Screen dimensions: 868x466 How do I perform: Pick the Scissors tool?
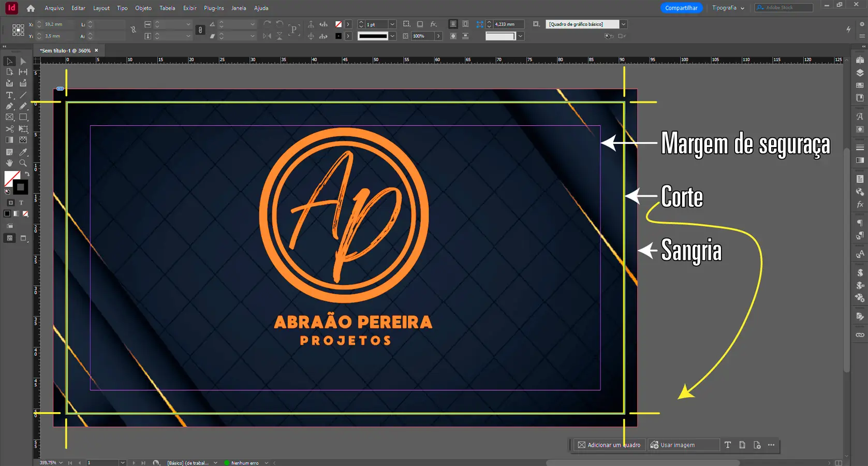click(9, 129)
